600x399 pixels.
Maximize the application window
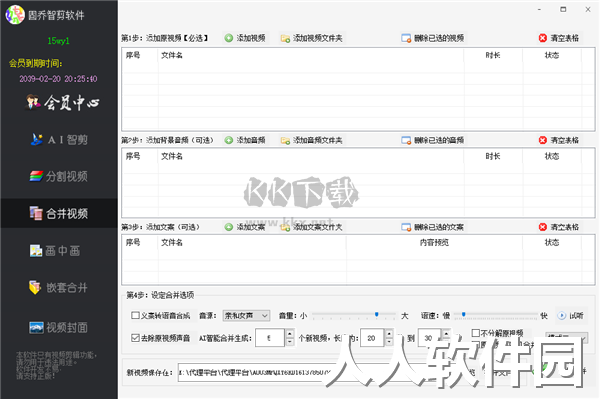pos(563,9)
